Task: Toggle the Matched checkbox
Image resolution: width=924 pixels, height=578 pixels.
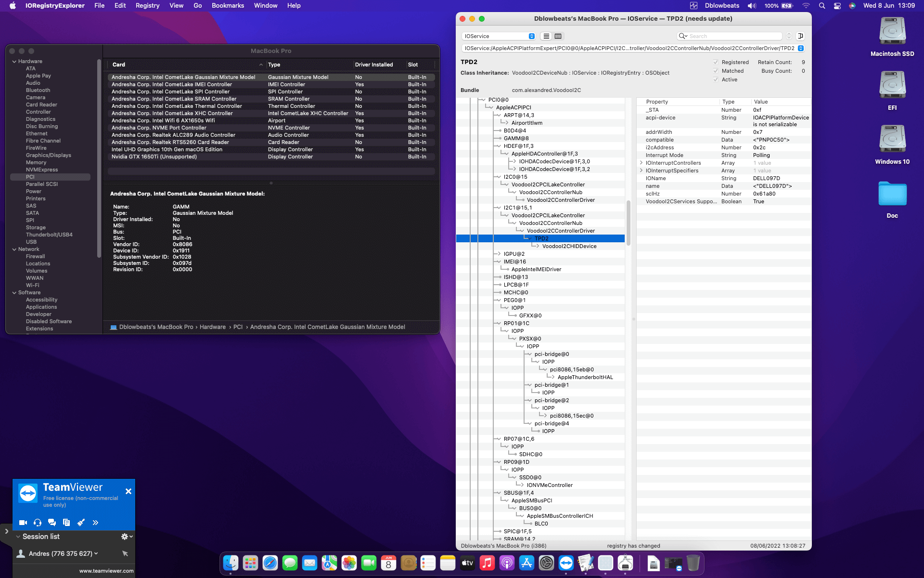Action: [x=716, y=71]
